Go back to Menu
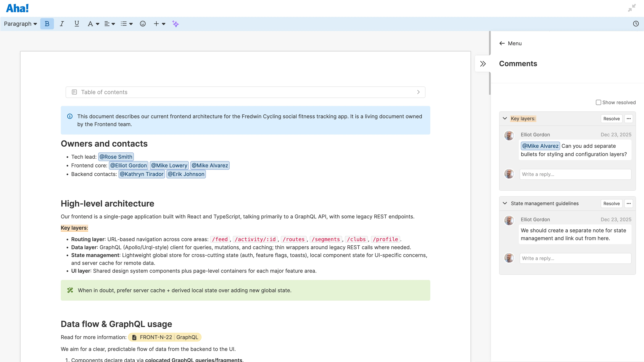644x362 pixels. tap(510, 43)
